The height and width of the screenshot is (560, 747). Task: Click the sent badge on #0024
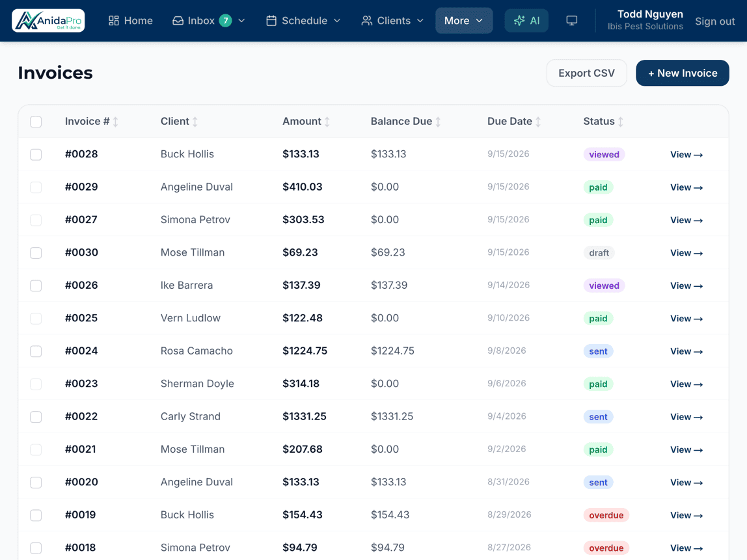(x=598, y=351)
